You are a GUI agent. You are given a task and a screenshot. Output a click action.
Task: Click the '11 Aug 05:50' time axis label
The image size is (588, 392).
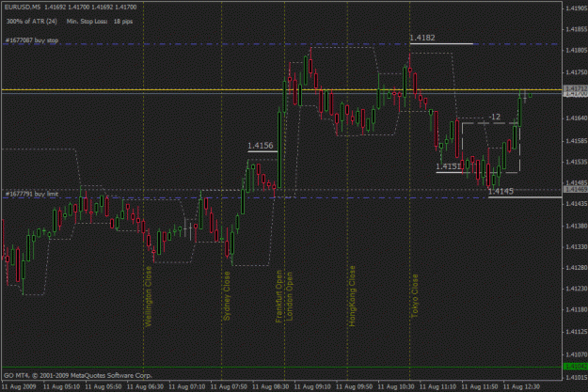(x=103, y=386)
